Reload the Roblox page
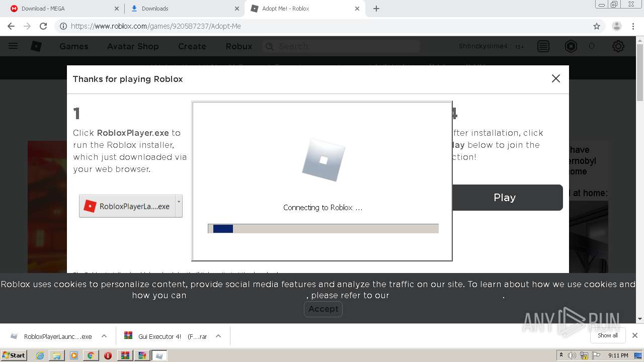Image resolution: width=644 pixels, height=362 pixels. pyautogui.click(x=43, y=26)
